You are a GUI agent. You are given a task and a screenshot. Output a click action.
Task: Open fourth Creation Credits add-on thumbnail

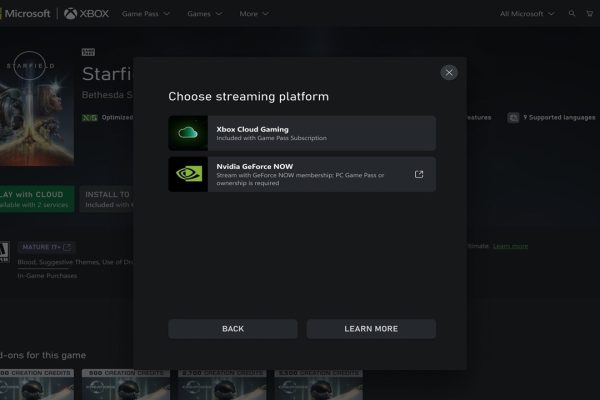tap(318, 384)
